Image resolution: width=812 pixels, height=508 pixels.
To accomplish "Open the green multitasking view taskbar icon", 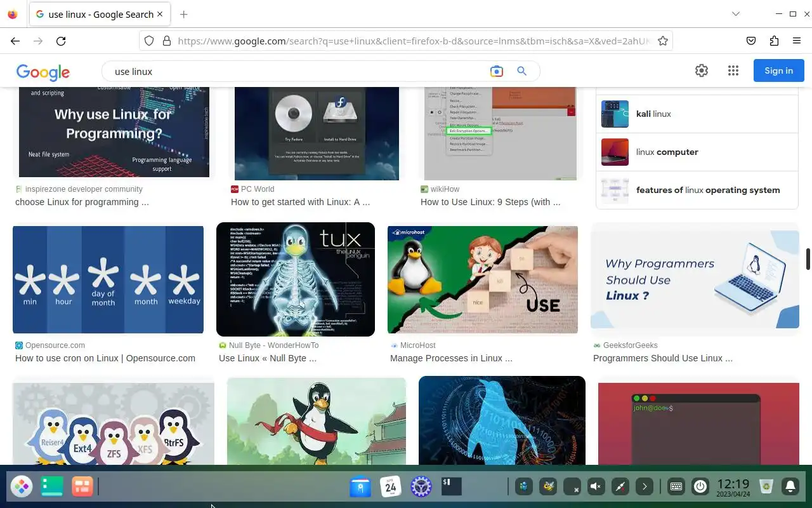I will coord(52,487).
